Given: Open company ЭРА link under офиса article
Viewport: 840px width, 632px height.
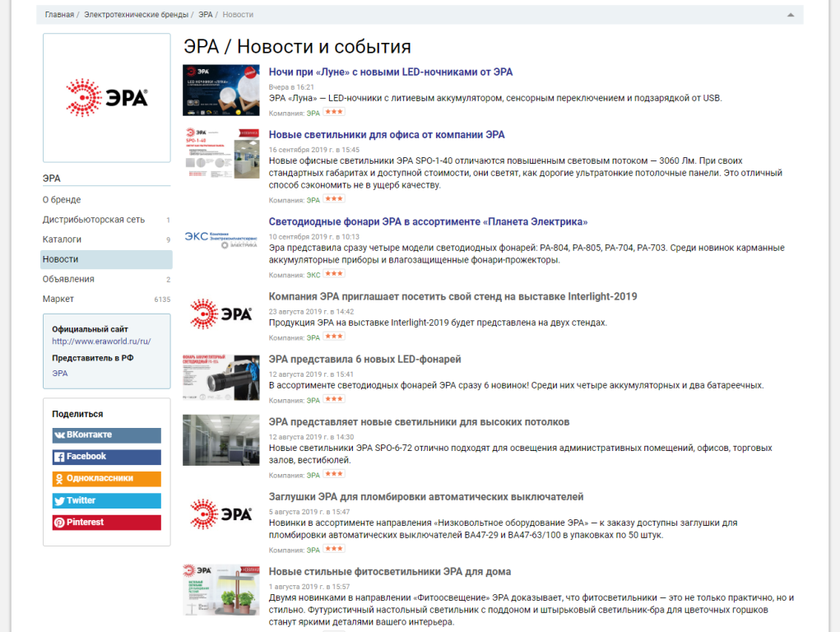Looking at the screenshot, I should [313, 201].
